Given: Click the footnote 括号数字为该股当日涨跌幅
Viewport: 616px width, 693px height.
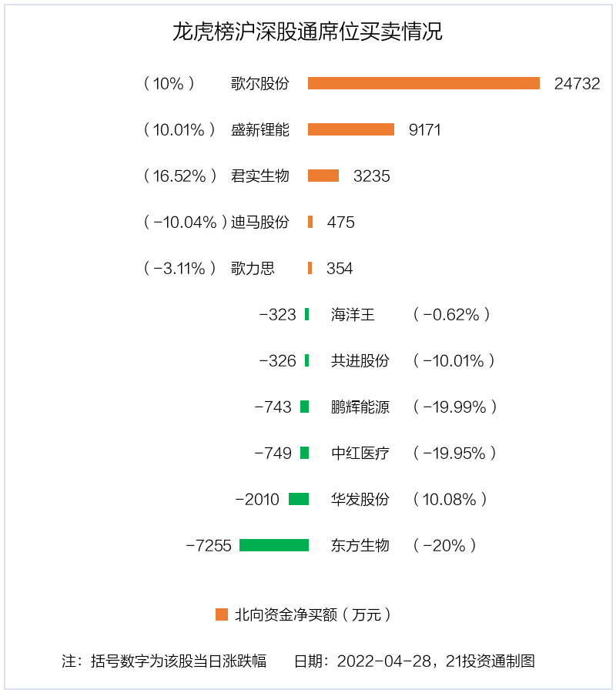Looking at the screenshot, I should (x=179, y=661).
